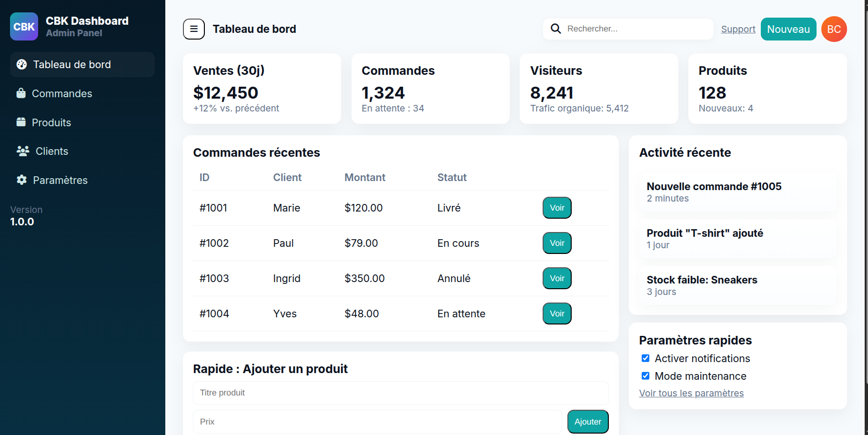This screenshot has width=868, height=435.
Task: Click the search magnifying glass icon
Action: click(555, 29)
